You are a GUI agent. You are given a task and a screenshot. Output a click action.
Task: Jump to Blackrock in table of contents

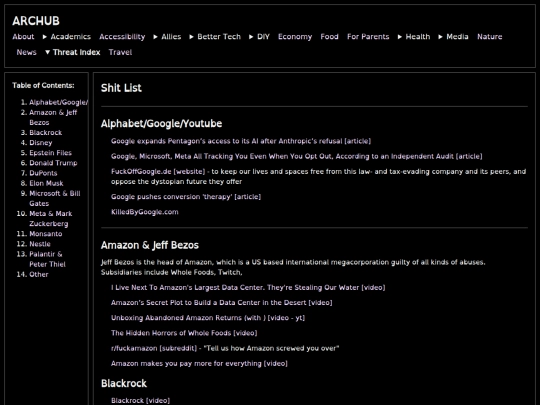tap(45, 133)
